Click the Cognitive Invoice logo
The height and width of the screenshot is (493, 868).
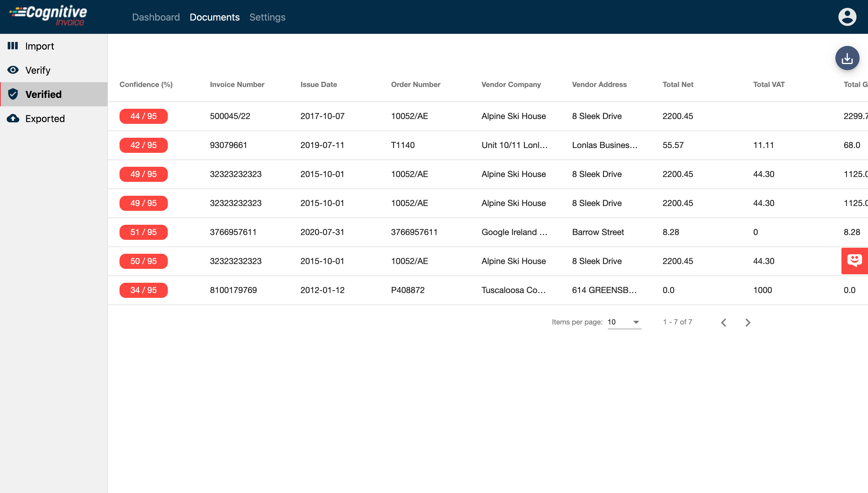[48, 16]
